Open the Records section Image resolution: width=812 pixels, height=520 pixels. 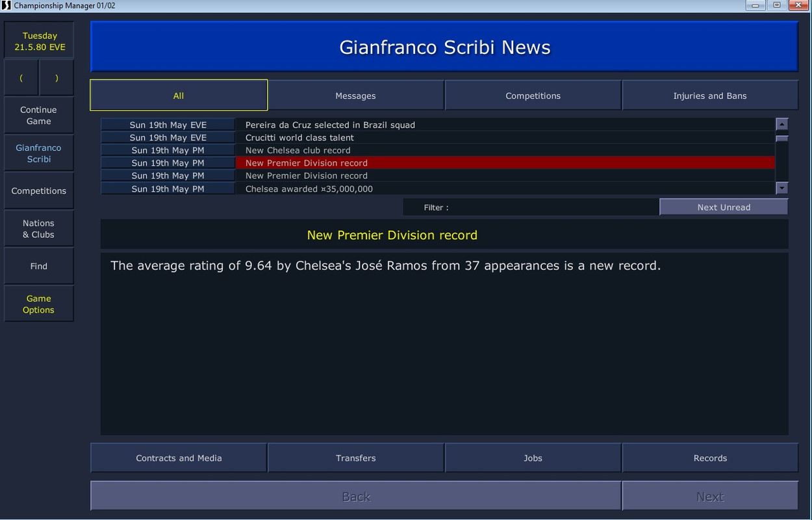(710, 458)
